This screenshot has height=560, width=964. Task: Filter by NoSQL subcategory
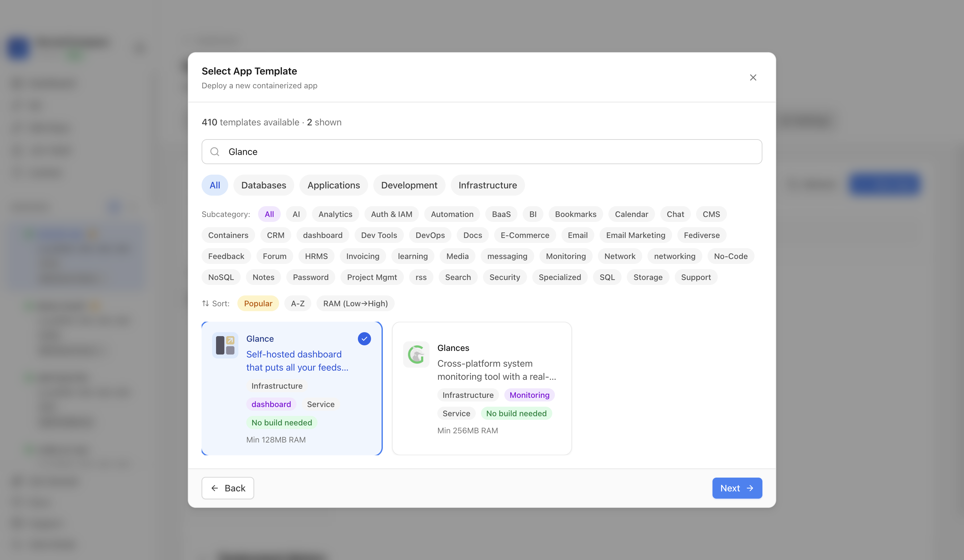221,277
